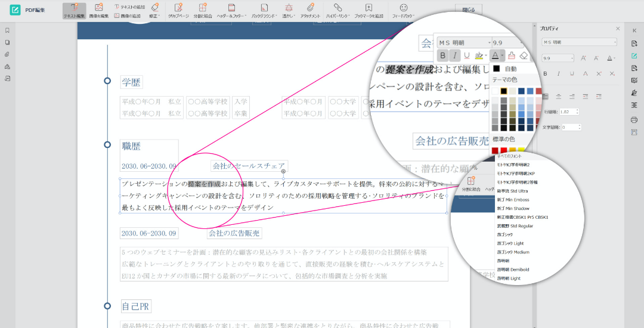Click the アタッチメント attachment tool
This screenshot has width=644, height=328.
[310, 11]
